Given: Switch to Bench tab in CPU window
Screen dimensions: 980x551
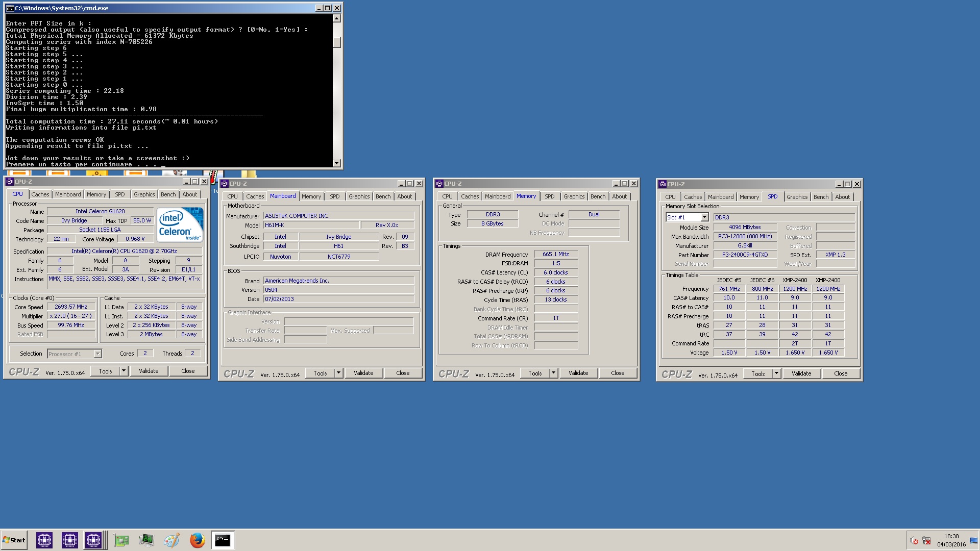Looking at the screenshot, I should [168, 194].
